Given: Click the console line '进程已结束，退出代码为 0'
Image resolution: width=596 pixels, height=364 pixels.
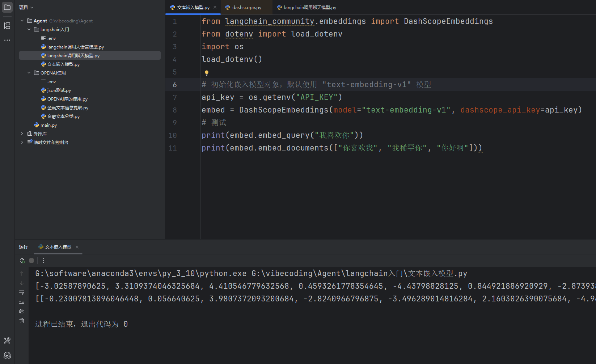Looking at the screenshot, I should point(81,324).
